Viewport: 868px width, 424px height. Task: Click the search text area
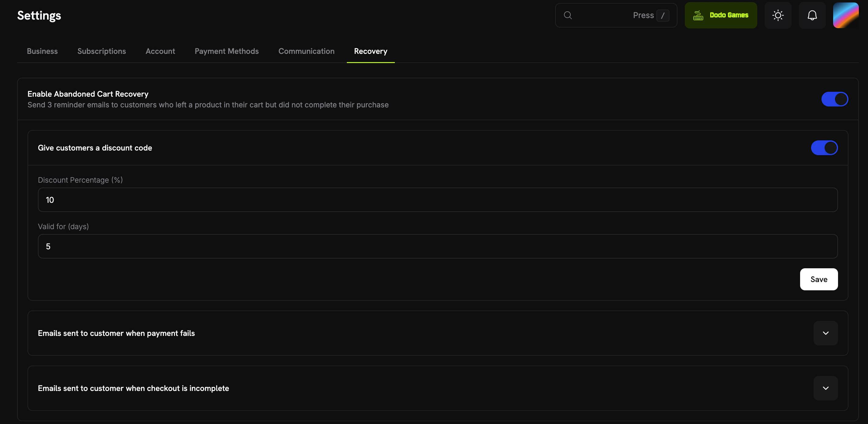[x=606, y=15]
